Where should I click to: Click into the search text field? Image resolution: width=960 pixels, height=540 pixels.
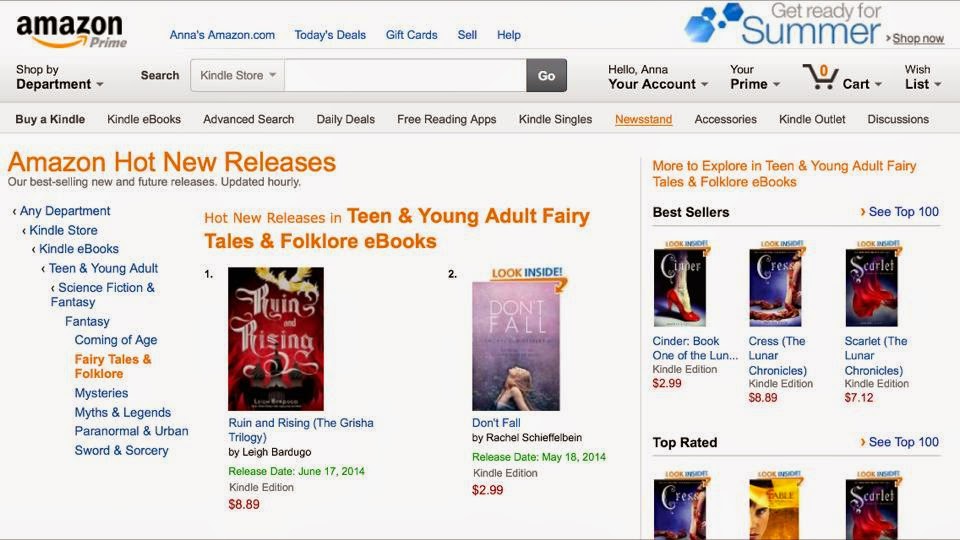click(x=405, y=75)
